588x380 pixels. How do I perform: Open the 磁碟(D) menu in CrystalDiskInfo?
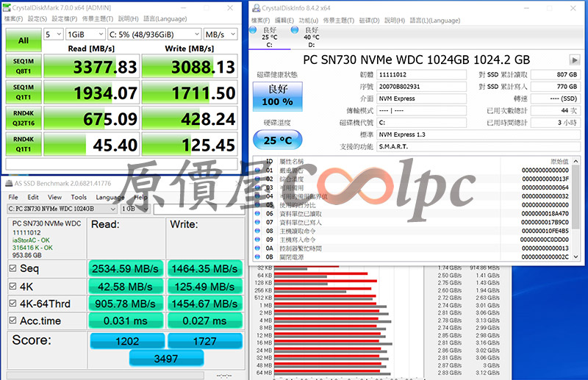pos(370,21)
